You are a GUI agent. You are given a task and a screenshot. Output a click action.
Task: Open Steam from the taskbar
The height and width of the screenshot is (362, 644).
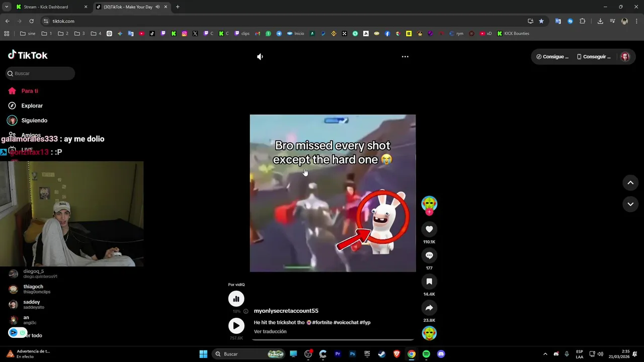(382, 354)
